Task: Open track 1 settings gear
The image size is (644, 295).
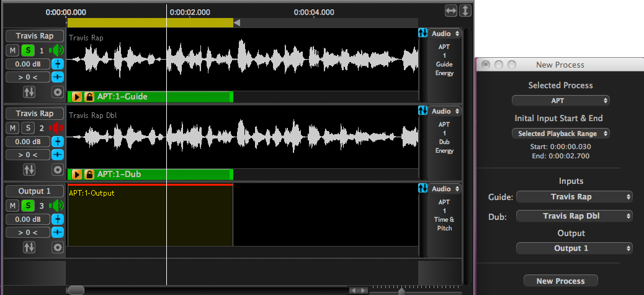Action: [x=58, y=92]
